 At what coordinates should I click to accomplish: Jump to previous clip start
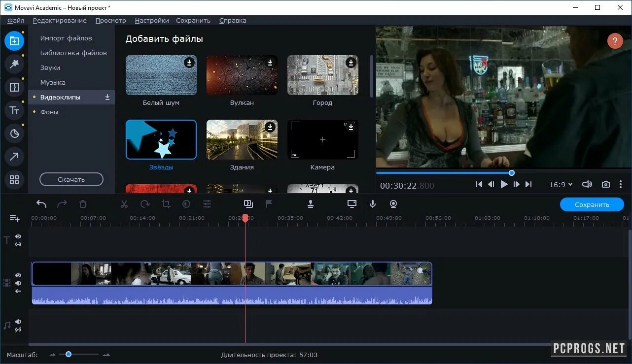(479, 184)
